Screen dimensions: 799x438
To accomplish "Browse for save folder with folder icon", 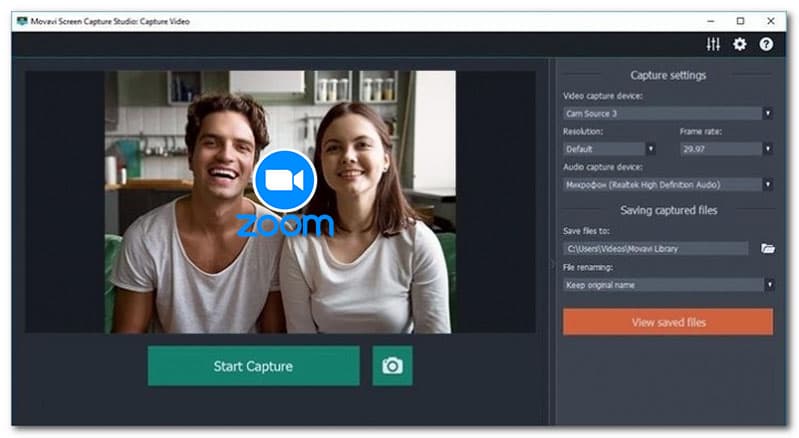I will [x=767, y=248].
